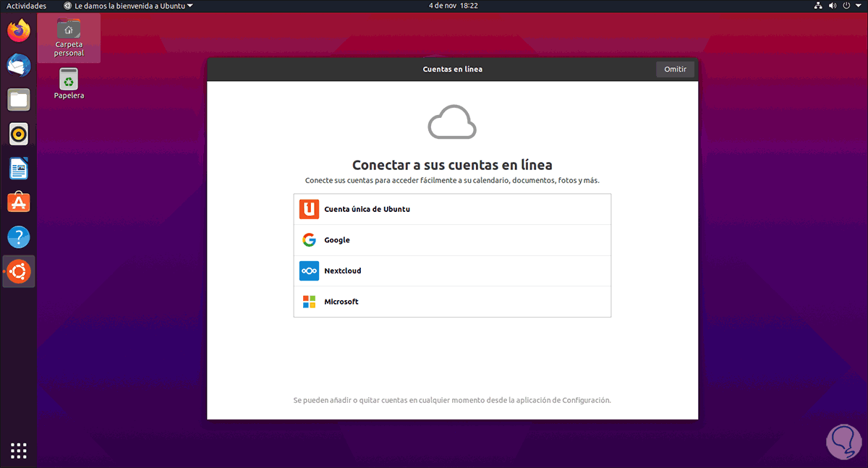
Task: Click the network status icon
Action: (x=817, y=6)
